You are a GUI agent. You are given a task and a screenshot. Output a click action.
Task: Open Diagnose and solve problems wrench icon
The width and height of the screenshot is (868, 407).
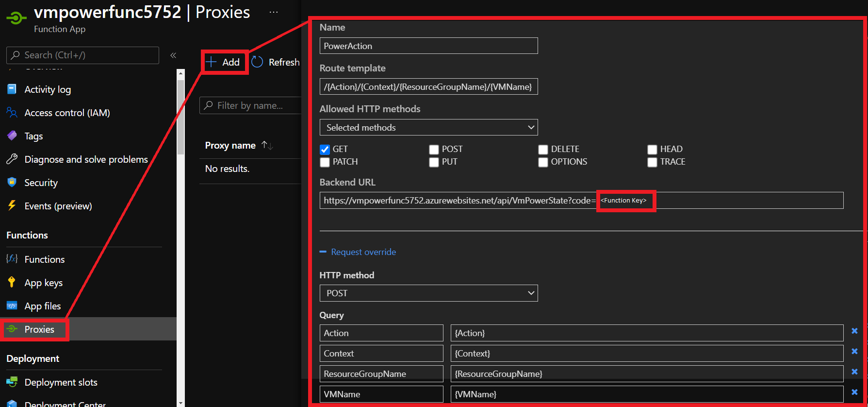coord(12,159)
